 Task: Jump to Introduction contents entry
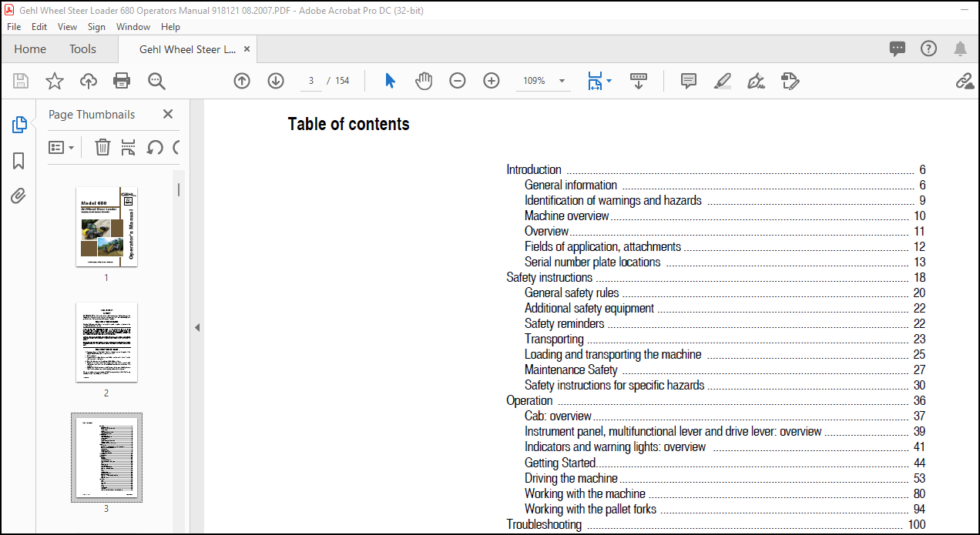tap(534, 169)
